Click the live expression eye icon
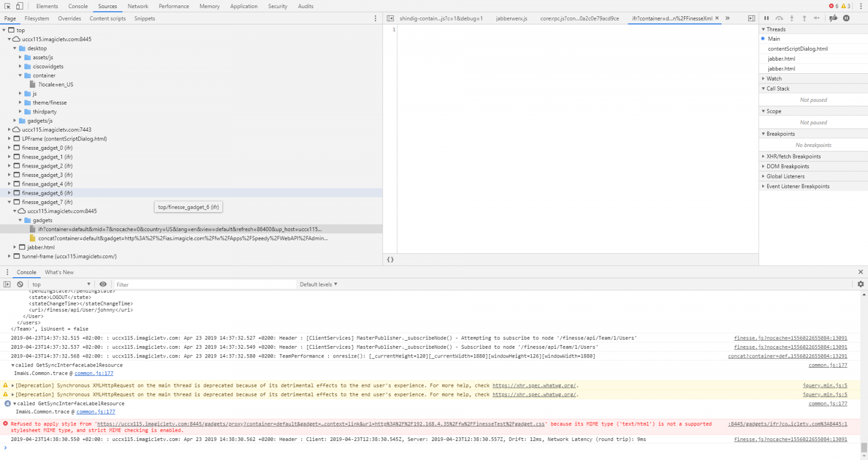 pos(103,284)
